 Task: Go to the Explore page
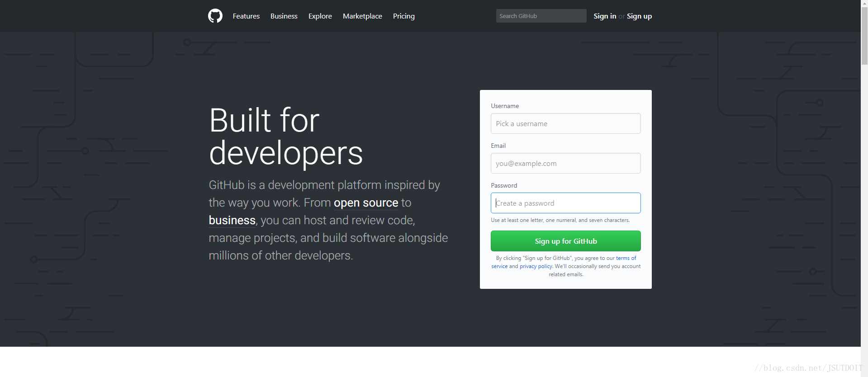pos(320,16)
